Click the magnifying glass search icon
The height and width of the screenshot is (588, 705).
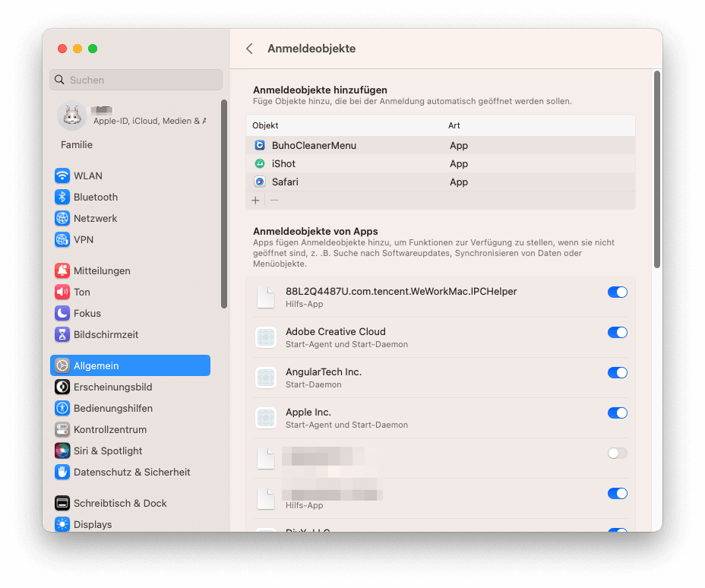click(59, 80)
